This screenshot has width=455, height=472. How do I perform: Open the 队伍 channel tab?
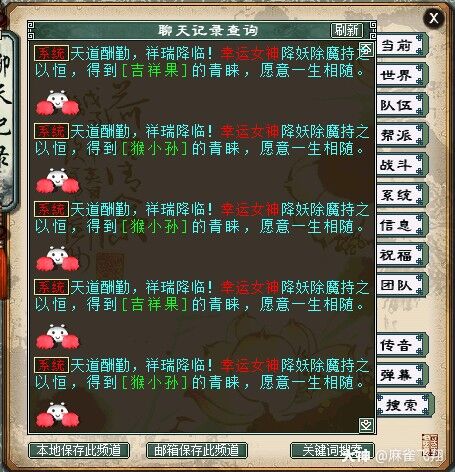coord(400,105)
